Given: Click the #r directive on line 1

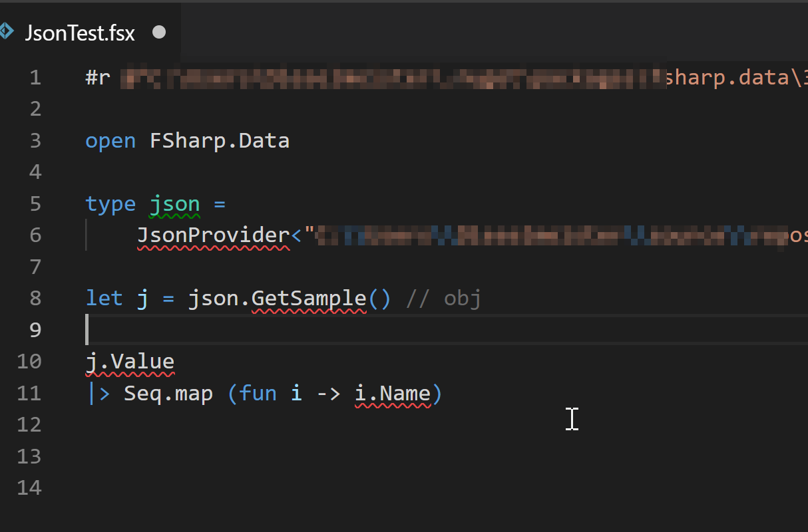Looking at the screenshot, I should (x=98, y=78).
